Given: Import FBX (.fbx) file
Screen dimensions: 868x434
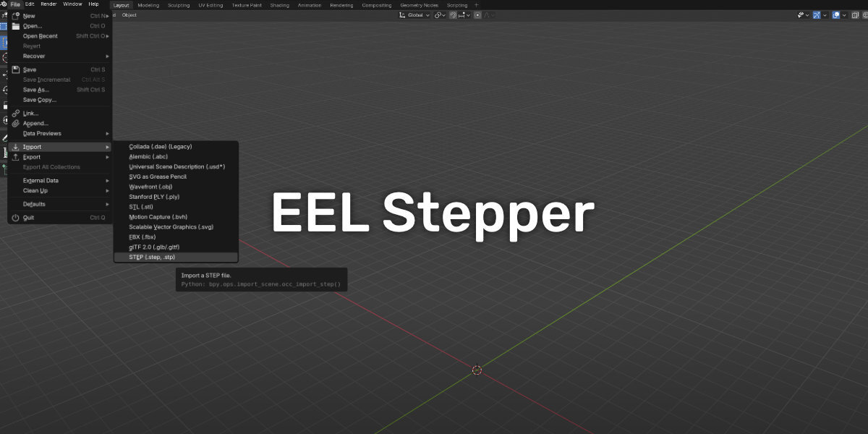Looking at the screenshot, I should pyautogui.click(x=176, y=237).
